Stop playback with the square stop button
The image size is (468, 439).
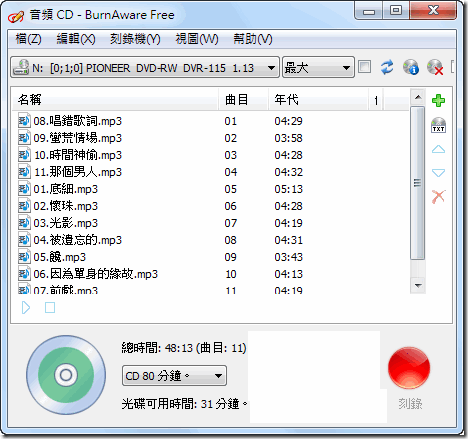(50, 307)
